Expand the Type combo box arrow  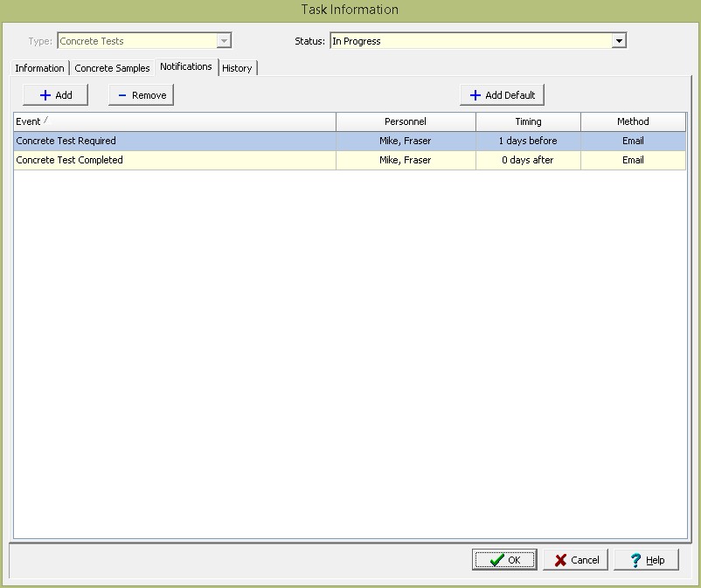tap(224, 41)
